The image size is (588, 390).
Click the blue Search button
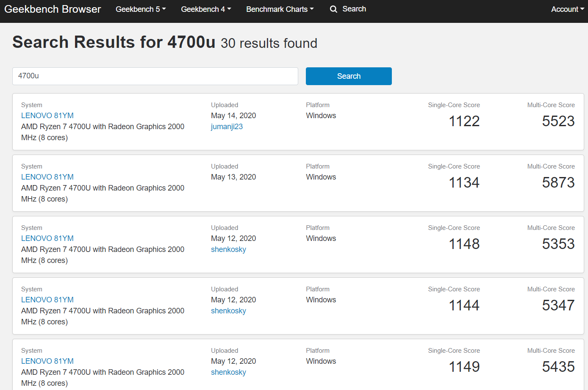(349, 76)
